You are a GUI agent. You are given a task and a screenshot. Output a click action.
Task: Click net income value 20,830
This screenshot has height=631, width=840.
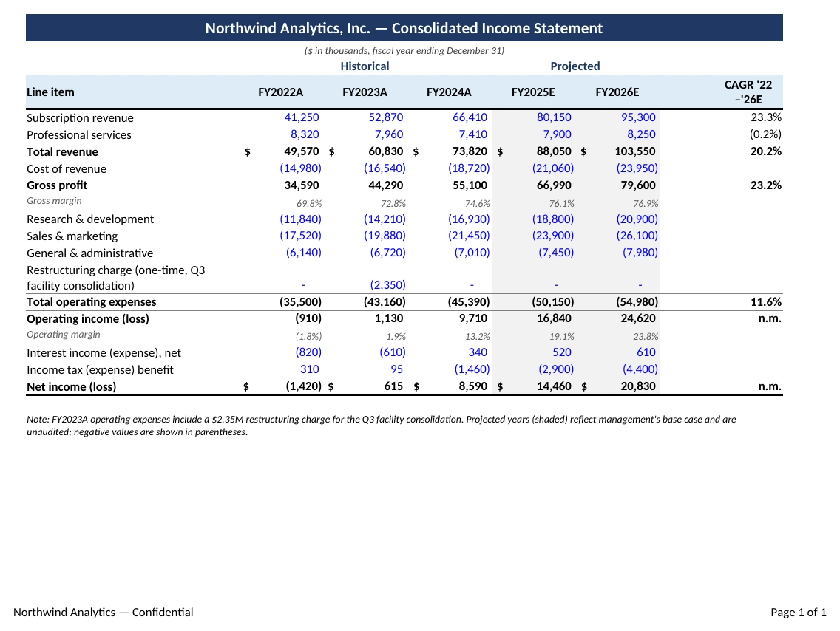coord(638,386)
